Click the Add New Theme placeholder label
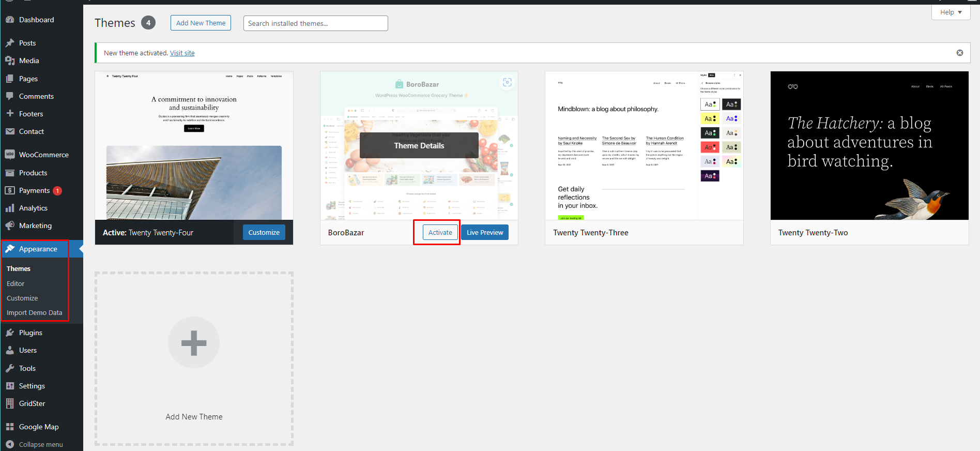Screen dimensions: 980x451 pyautogui.click(x=194, y=417)
